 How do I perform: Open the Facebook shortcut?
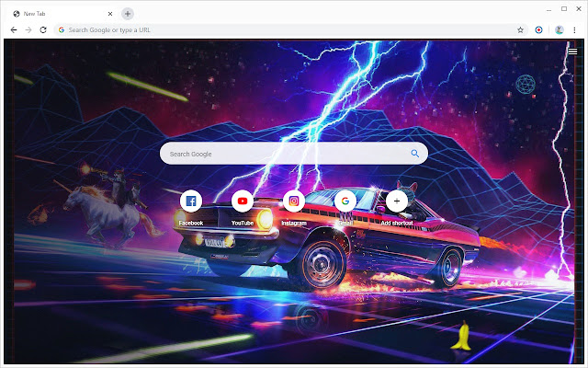(191, 201)
